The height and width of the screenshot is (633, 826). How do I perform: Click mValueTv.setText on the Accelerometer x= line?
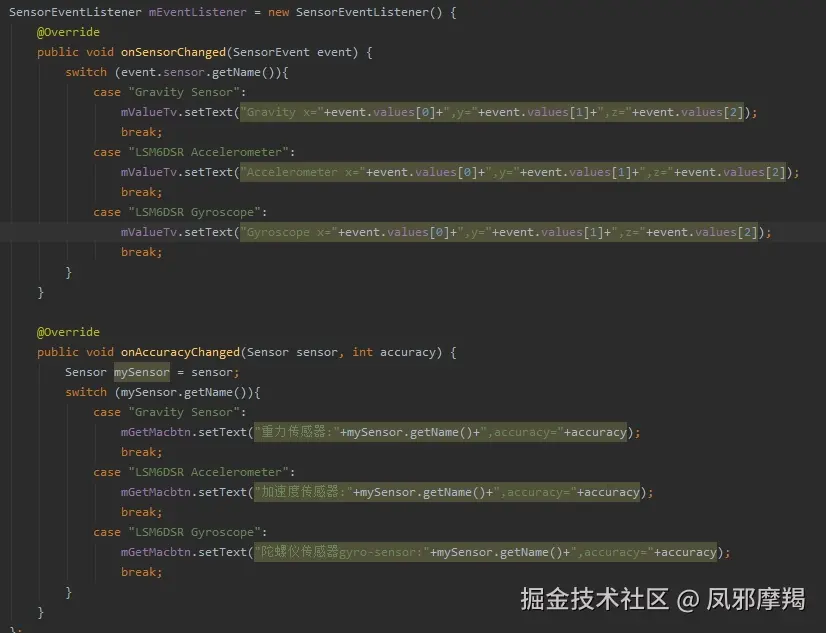pos(177,172)
